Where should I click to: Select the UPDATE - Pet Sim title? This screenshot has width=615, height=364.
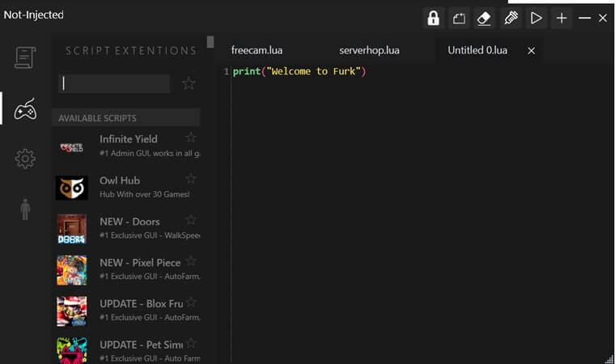point(141,345)
